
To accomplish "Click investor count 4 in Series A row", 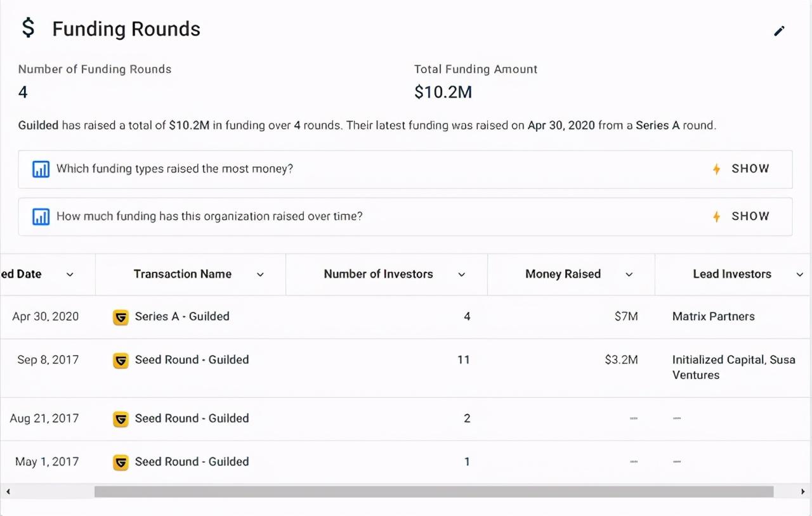I will point(467,316).
